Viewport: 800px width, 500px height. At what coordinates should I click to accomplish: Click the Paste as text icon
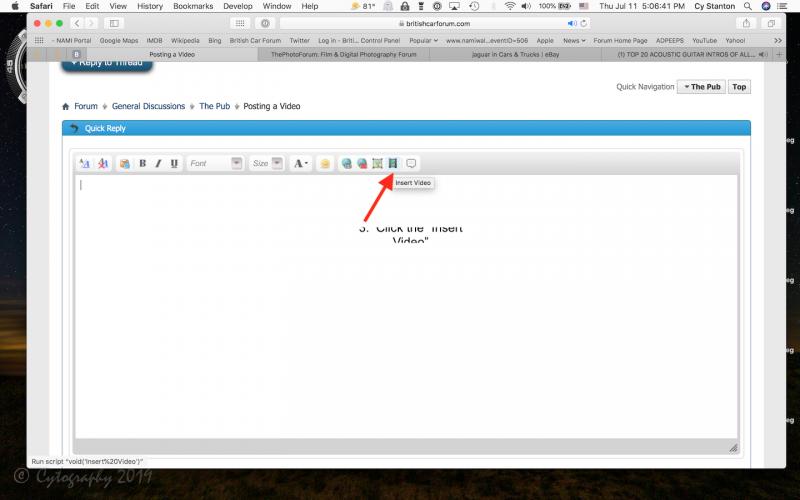pyautogui.click(x=124, y=163)
